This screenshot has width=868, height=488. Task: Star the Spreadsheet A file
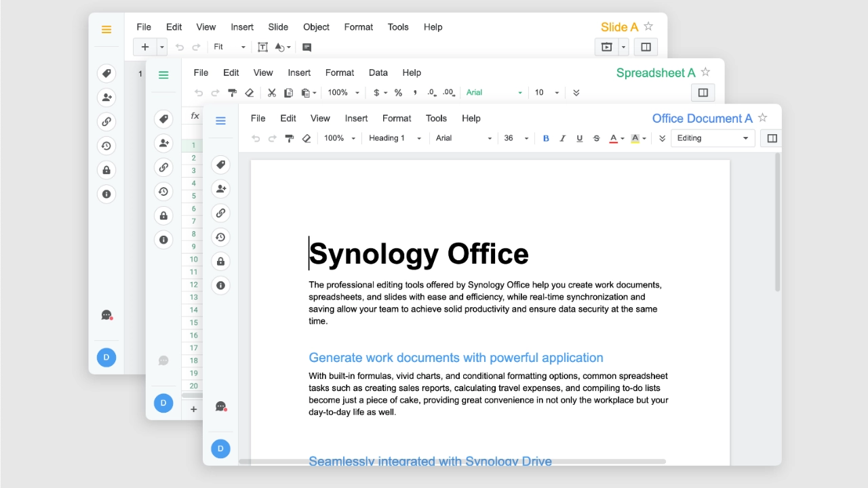pyautogui.click(x=705, y=72)
